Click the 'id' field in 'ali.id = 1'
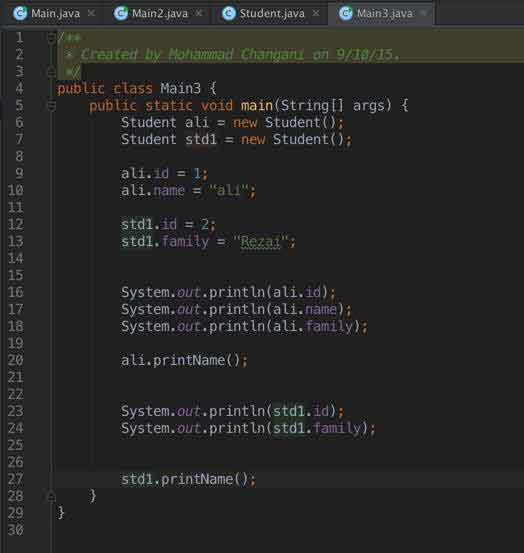 161,174
